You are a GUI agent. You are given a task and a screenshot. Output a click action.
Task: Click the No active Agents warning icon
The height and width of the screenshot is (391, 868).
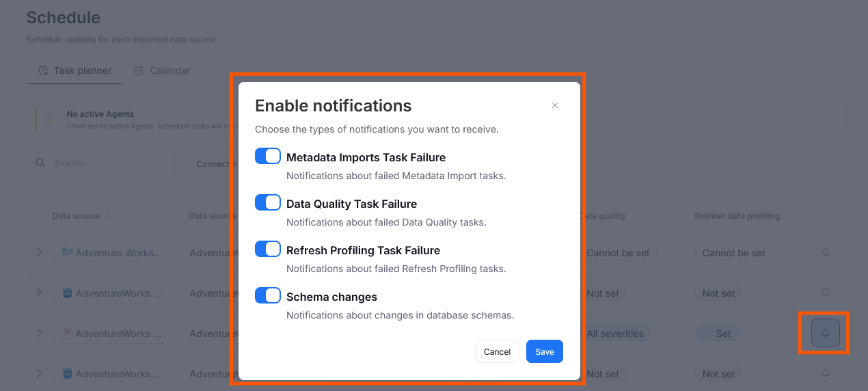point(49,119)
